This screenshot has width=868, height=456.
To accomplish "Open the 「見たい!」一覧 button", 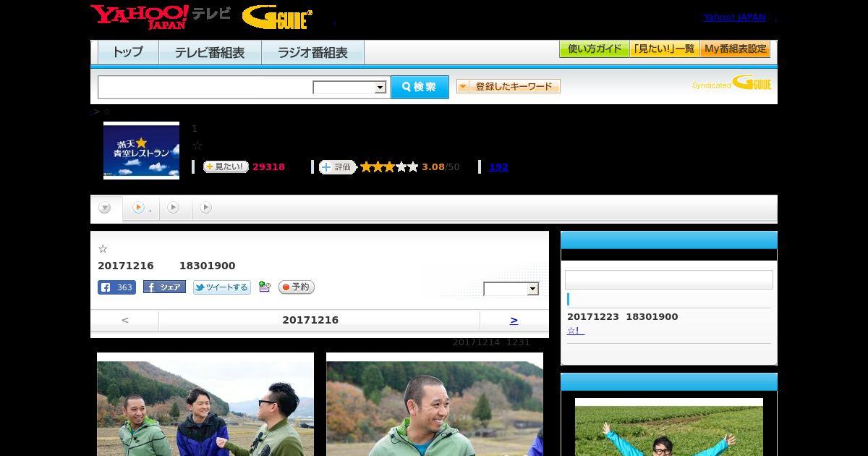I will coord(664,49).
